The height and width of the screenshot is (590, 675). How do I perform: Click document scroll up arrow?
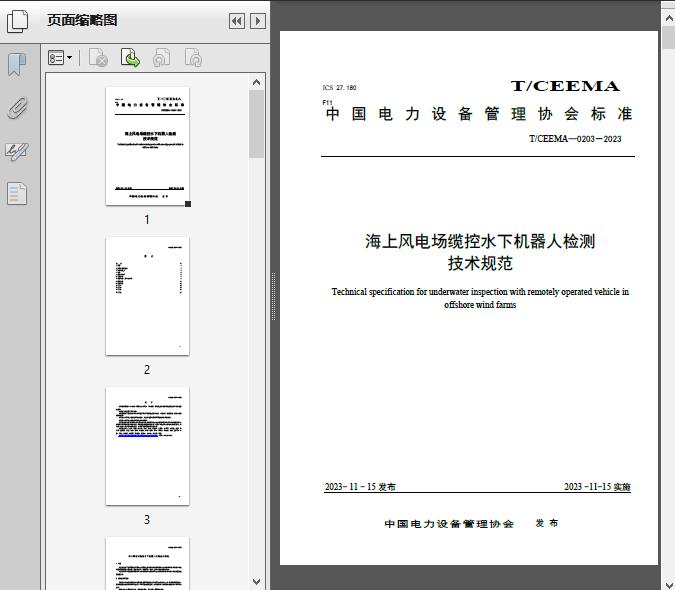(669, 18)
